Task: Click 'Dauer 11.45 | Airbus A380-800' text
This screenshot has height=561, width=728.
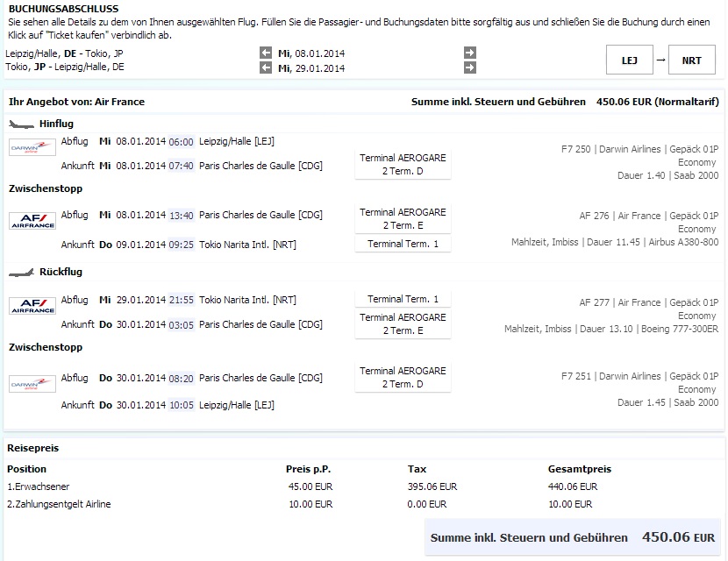Action: pos(653,242)
